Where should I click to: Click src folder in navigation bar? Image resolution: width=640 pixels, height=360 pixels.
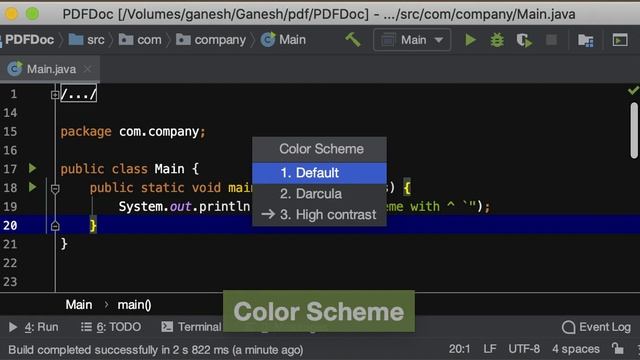pos(87,40)
